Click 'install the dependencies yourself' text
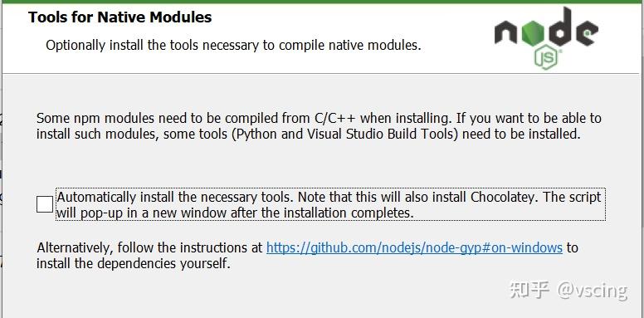Screen dimensions: 644x318 [x=134, y=263]
